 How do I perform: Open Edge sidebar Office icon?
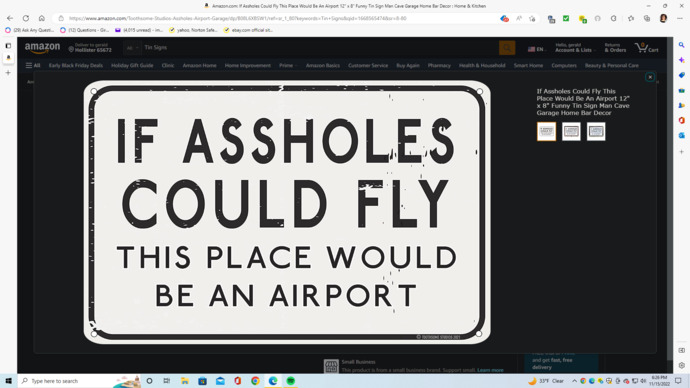coord(682,120)
